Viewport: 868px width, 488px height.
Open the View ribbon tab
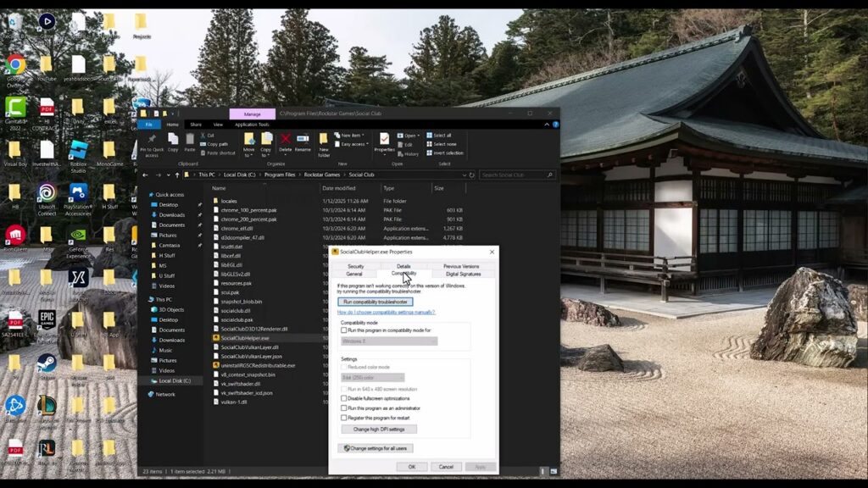[x=218, y=125]
